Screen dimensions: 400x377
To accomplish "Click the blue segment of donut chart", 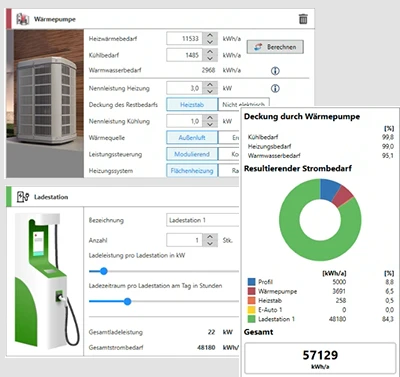I will tap(328, 190).
